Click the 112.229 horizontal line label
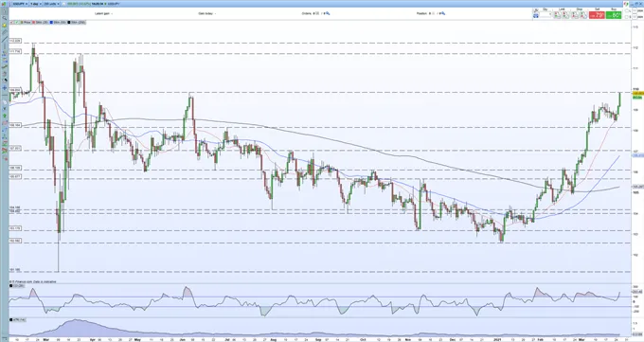 tap(15, 41)
